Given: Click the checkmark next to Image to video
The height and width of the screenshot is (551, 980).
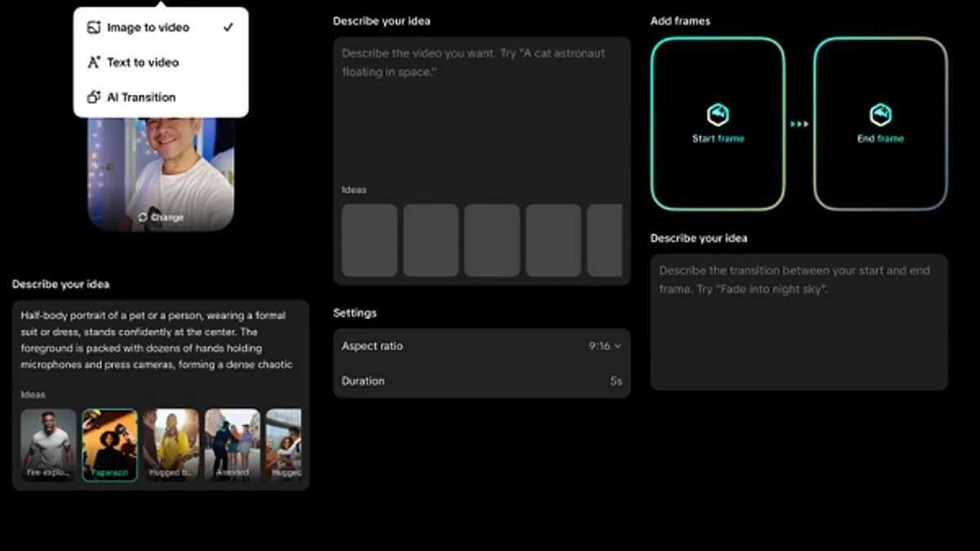Looking at the screenshot, I should 229,25.
